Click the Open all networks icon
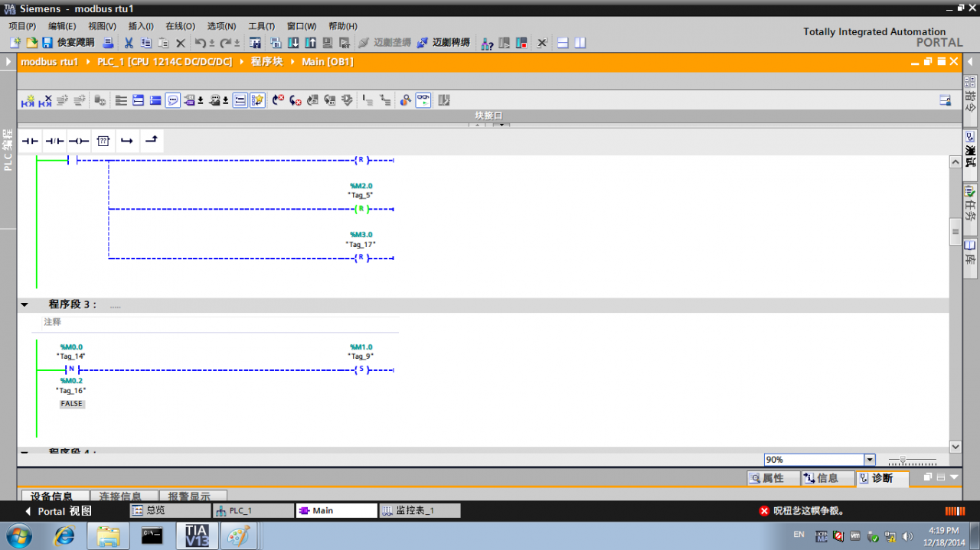 [139, 100]
